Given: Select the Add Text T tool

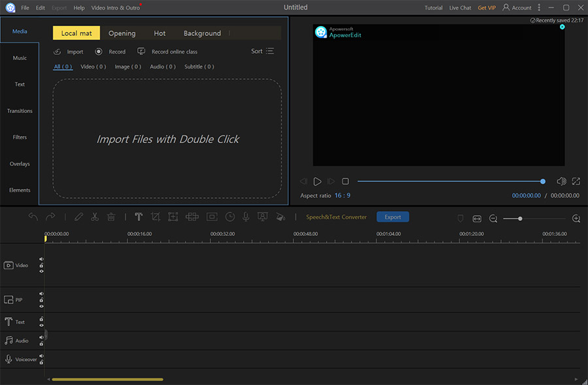Looking at the screenshot, I should [x=139, y=217].
